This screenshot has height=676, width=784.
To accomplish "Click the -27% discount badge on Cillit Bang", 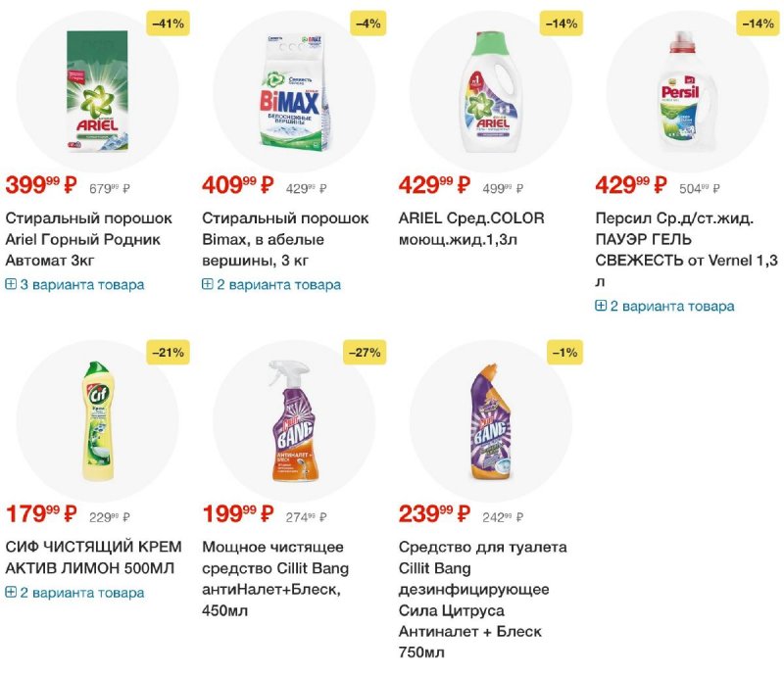I will [365, 353].
